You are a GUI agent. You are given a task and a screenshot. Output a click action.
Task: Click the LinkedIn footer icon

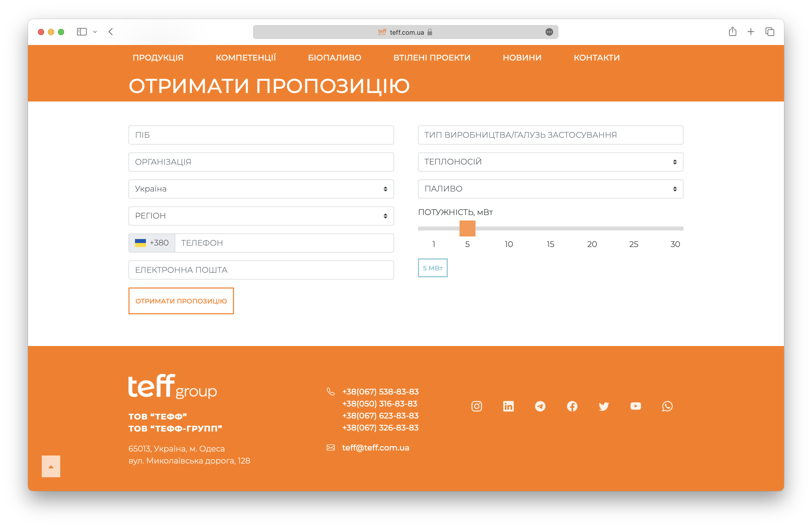point(508,406)
